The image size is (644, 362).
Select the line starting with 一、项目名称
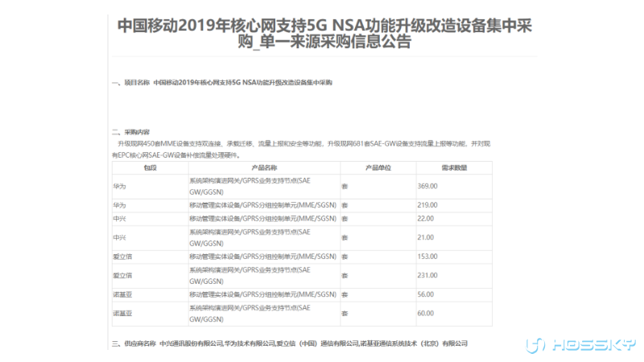(x=222, y=83)
